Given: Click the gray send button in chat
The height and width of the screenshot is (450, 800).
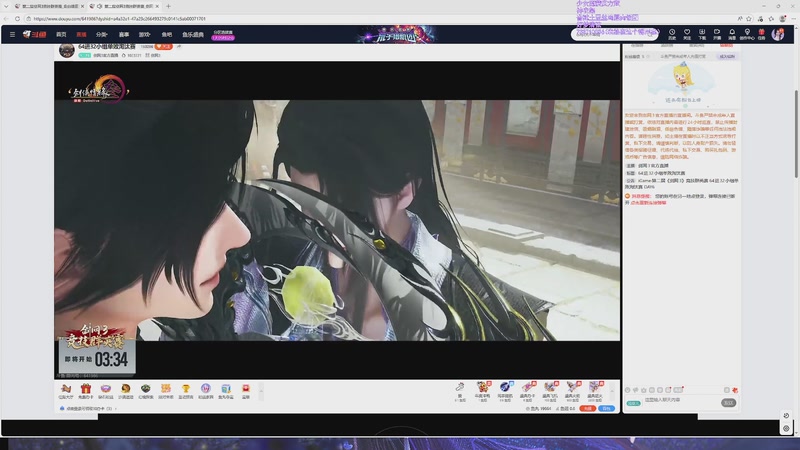Looking at the screenshot, I should (x=729, y=403).
